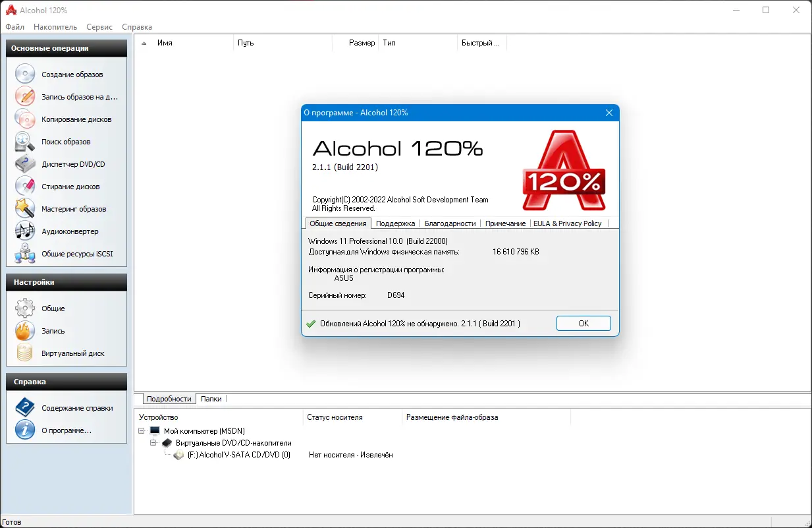
Task: Open Содержание справки link
Action: click(x=77, y=408)
